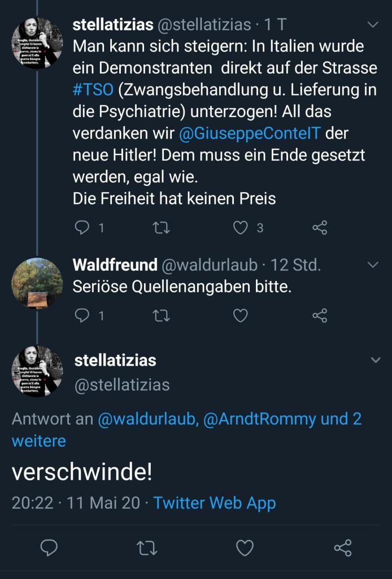Viewport: 392px width, 579px height.
Task: Open the #TSO hashtag
Action: [93, 91]
